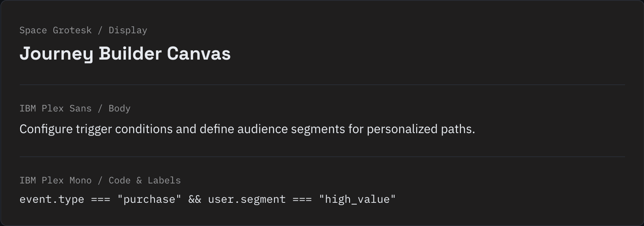Click the divider line below the heading

click(x=322, y=85)
